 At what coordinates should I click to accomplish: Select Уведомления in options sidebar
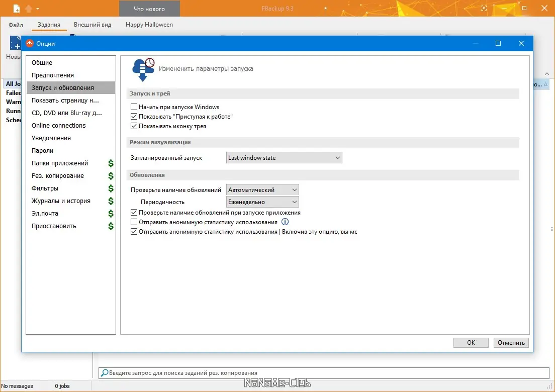click(71, 138)
